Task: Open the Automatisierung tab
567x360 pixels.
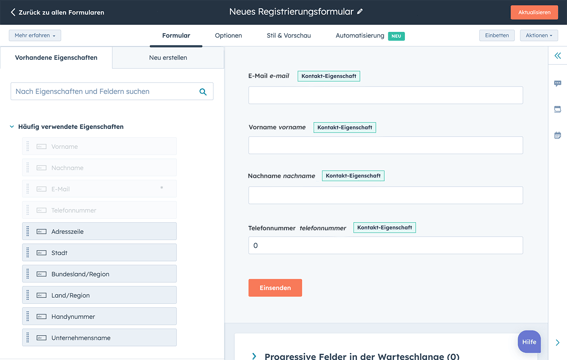Action: (360, 35)
